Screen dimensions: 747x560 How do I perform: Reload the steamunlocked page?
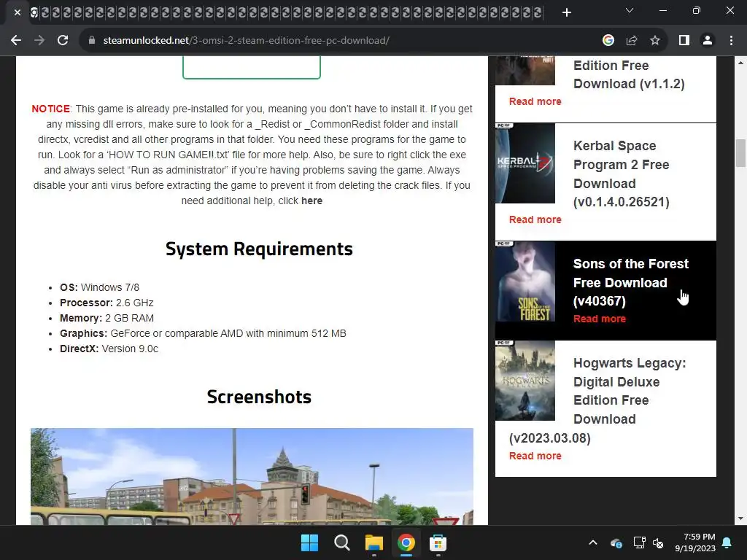63,41
